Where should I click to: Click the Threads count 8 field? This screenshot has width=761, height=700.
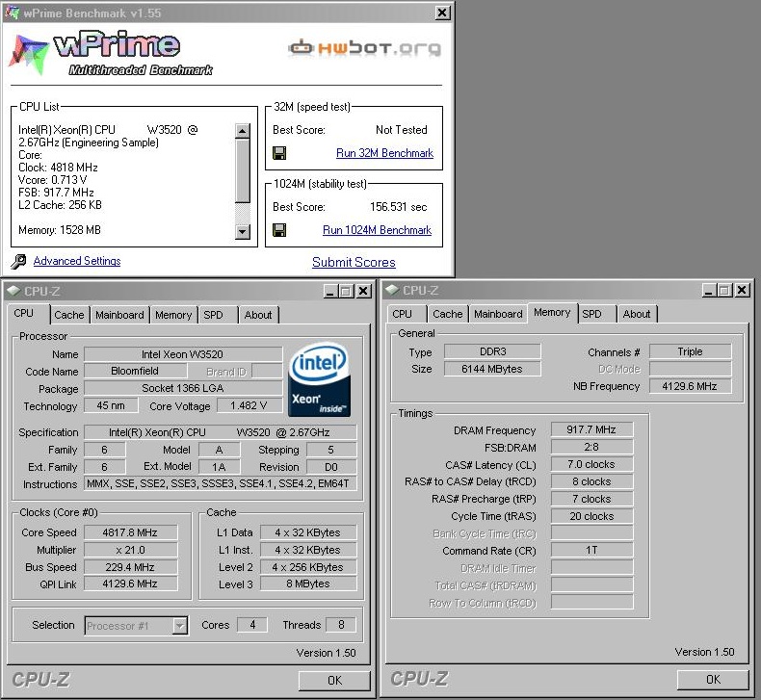tap(341, 625)
